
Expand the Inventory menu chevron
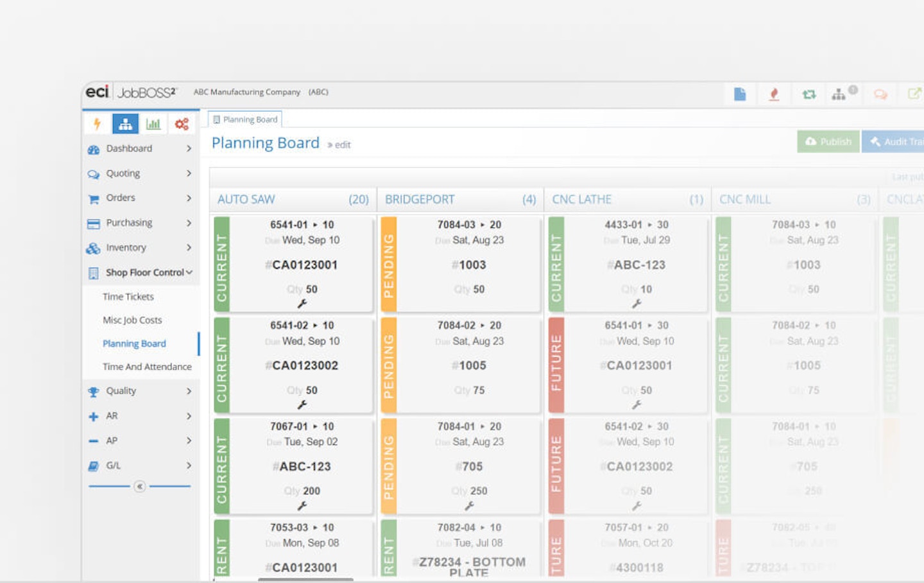(189, 247)
